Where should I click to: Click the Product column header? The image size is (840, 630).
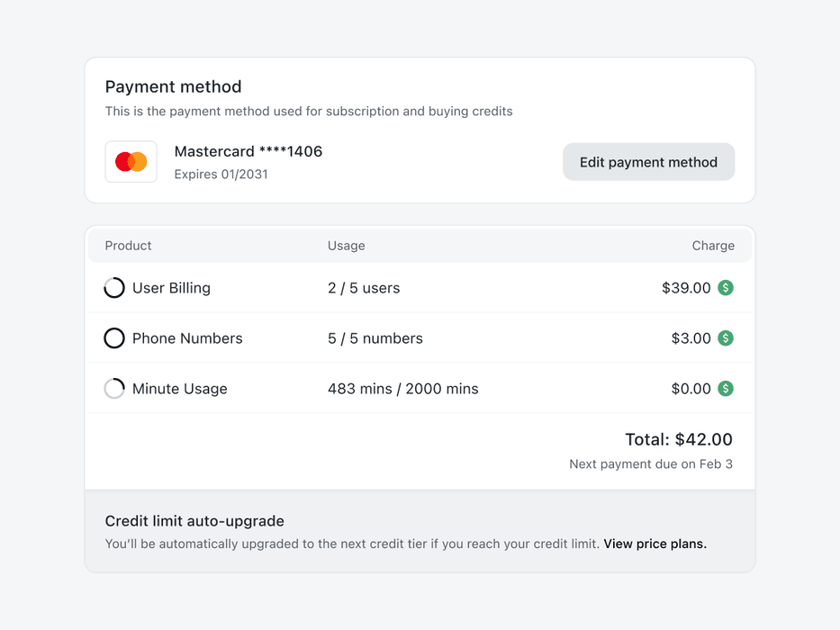coord(128,246)
